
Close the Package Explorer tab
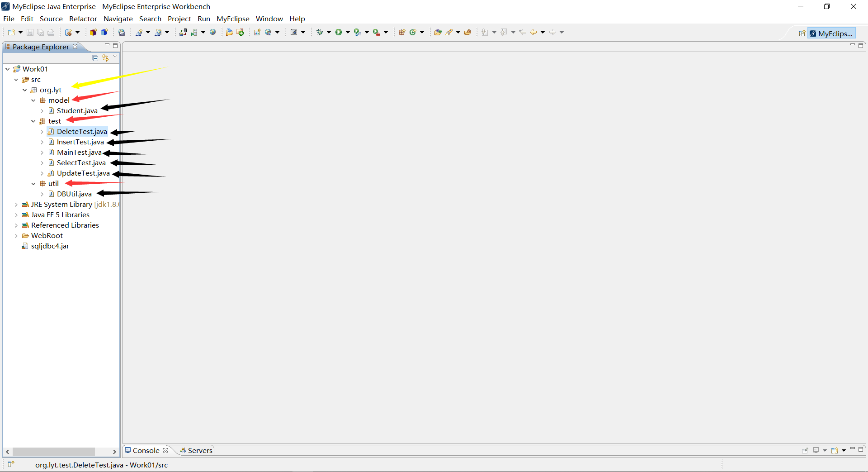coord(75,47)
